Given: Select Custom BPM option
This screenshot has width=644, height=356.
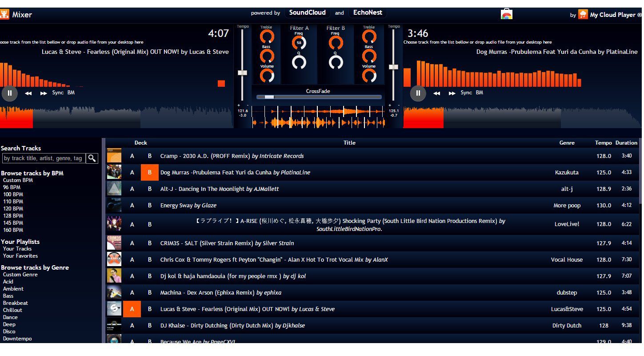Looking at the screenshot, I should coord(18,180).
